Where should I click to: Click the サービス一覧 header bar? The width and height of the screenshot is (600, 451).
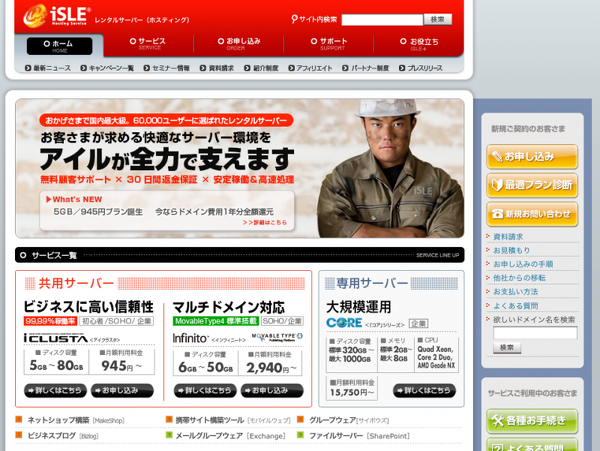tap(240, 255)
